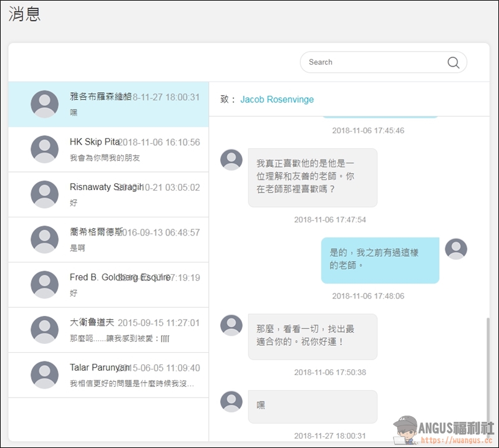The width and height of the screenshot is (499, 448).
Task: Open the Jacob Rosenvinge recipient link
Action: [277, 100]
